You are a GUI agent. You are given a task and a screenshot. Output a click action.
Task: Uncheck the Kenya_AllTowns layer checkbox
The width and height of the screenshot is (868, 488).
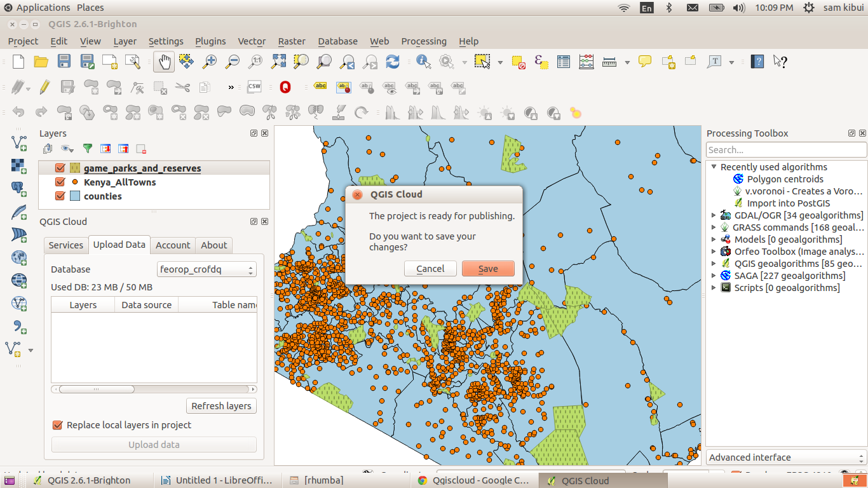(60, 182)
